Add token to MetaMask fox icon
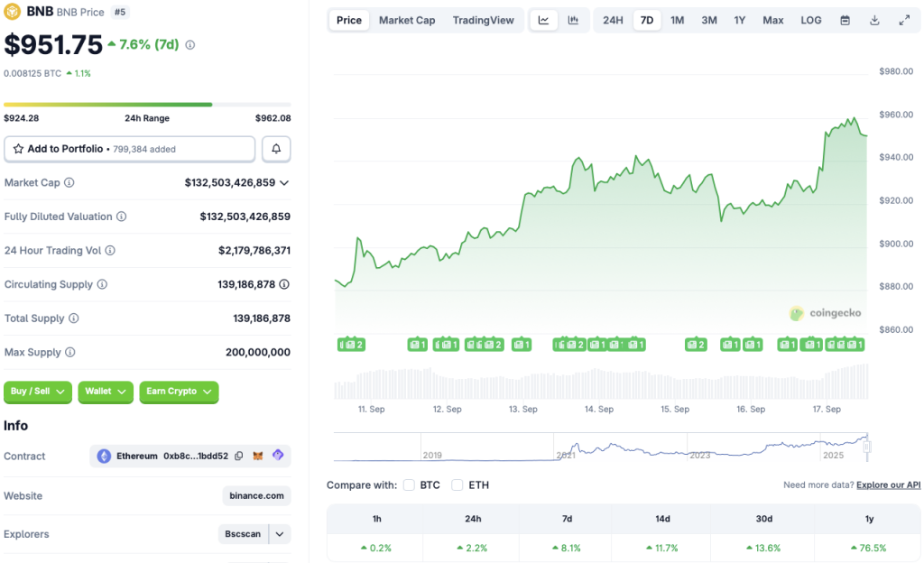924x563 pixels. [x=257, y=456]
